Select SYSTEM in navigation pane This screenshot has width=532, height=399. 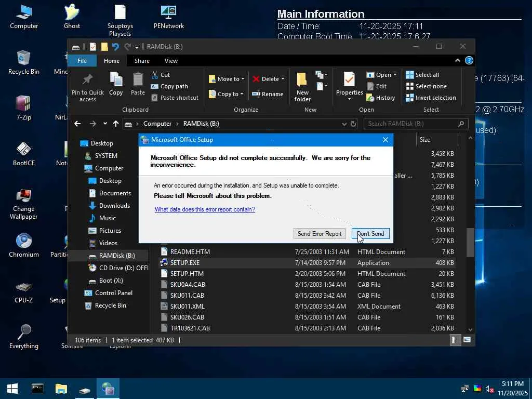click(106, 156)
